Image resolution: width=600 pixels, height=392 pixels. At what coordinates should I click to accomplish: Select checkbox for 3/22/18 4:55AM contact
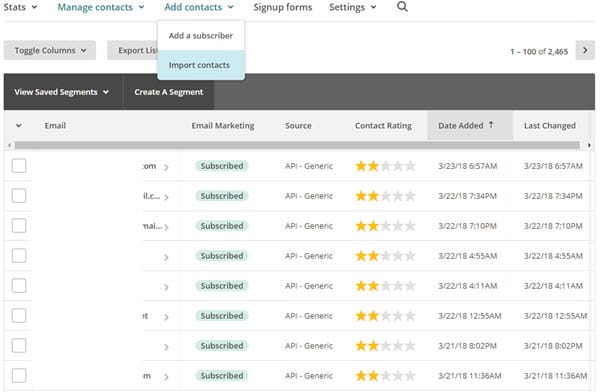(x=19, y=255)
